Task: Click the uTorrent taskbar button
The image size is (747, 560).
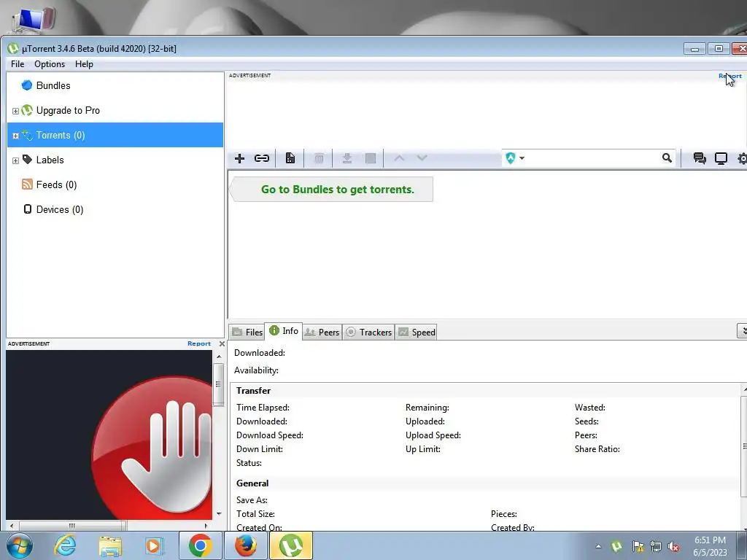Action: 291,545
